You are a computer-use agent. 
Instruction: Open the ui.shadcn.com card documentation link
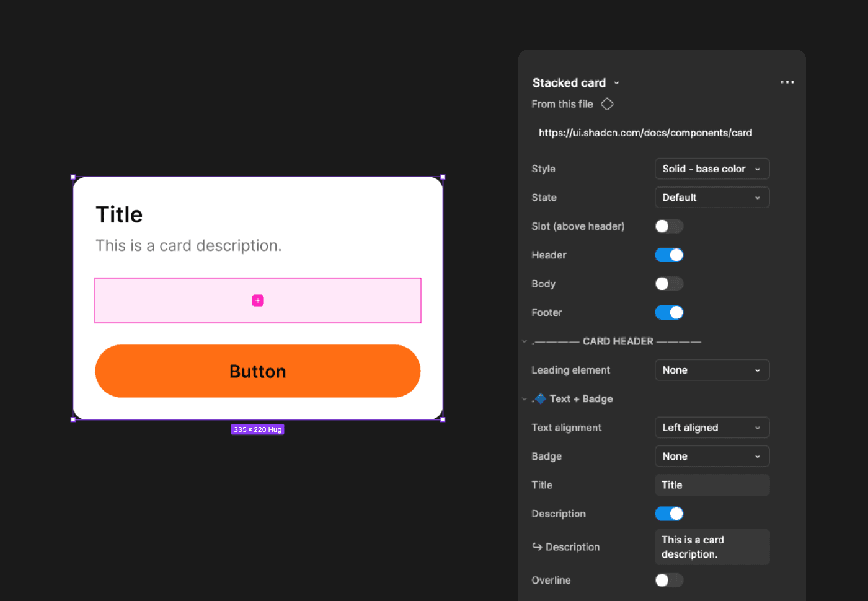pyautogui.click(x=645, y=133)
